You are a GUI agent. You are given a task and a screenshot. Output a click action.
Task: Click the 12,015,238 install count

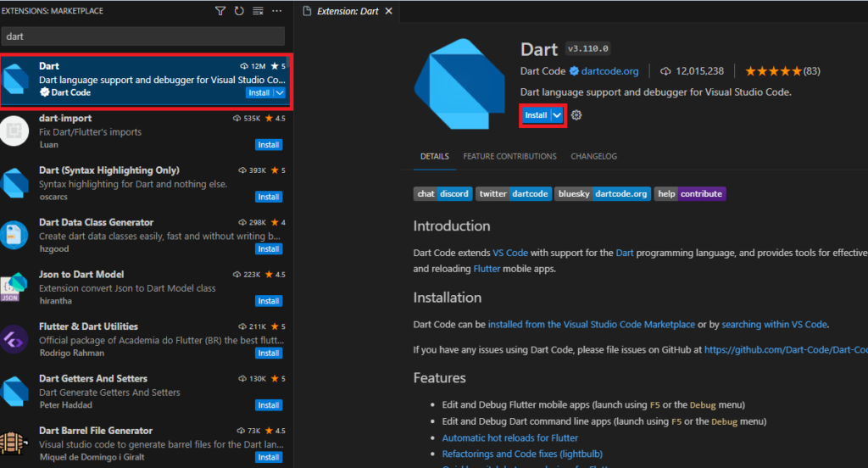tap(699, 71)
